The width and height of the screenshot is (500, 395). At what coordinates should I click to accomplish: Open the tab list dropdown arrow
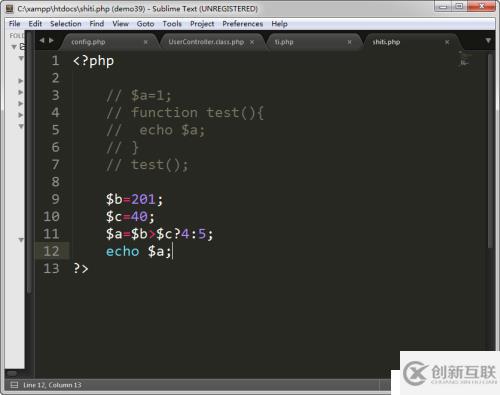(488, 41)
